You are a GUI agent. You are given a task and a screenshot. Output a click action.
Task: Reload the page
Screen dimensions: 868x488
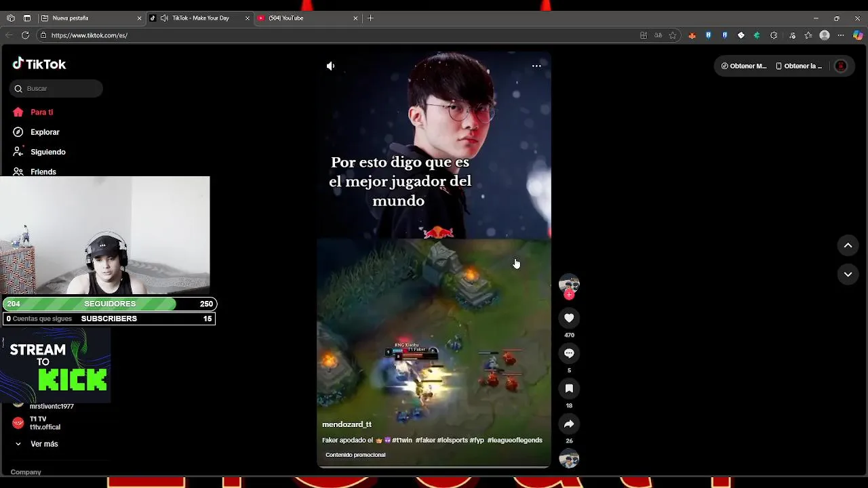(25, 35)
